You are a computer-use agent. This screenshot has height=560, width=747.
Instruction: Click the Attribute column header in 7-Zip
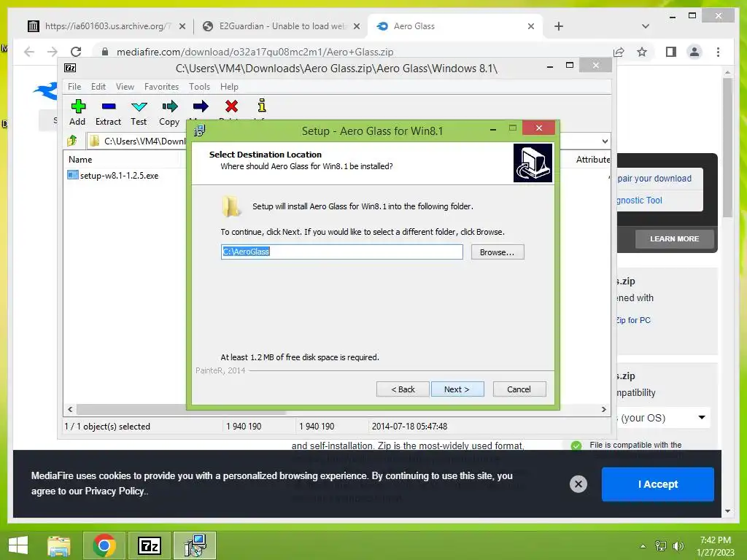592,160
